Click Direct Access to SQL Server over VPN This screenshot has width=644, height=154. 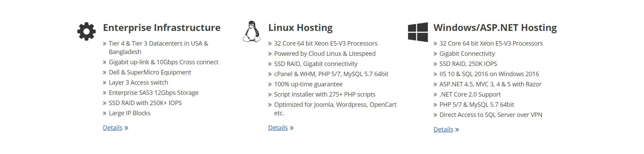click(x=491, y=115)
